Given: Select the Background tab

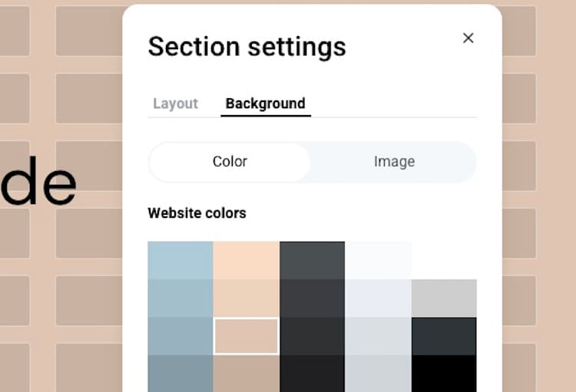Looking at the screenshot, I should pyautogui.click(x=265, y=104).
